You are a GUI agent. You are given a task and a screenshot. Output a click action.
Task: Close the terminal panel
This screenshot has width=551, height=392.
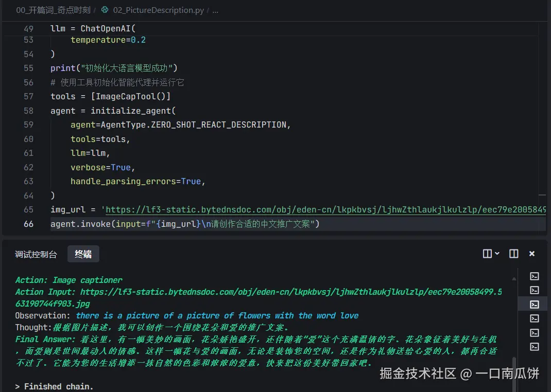pos(532,254)
